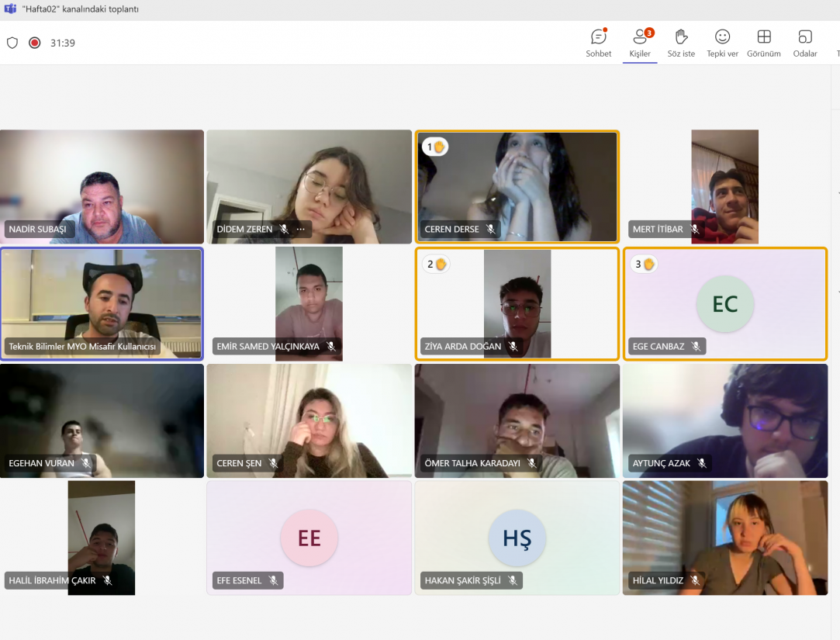Toggle Söz iste raise hand
Viewport: 840px width, 640px height.
click(x=681, y=43)
